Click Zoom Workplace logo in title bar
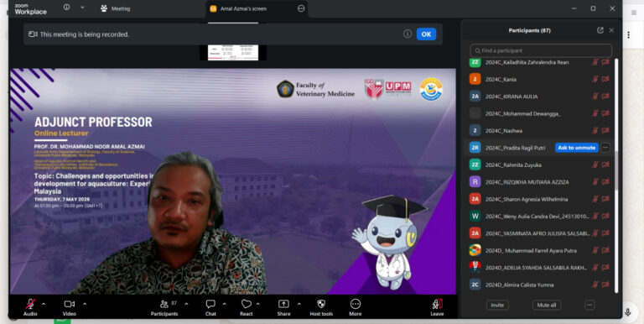This screenshot has width=644, height=324. pos(30,9)
